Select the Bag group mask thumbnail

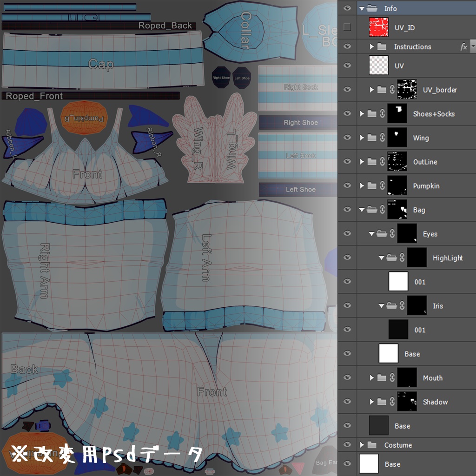click(397, 209)
